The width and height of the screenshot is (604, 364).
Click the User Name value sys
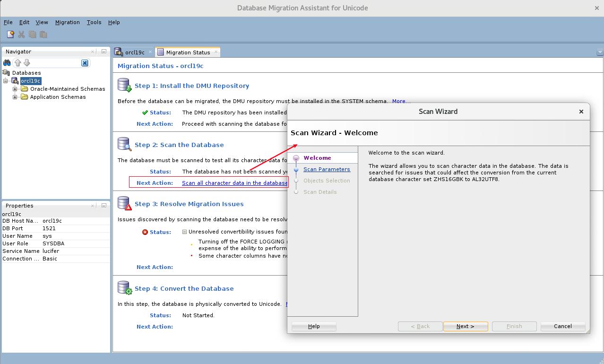(x=47, y=236)
